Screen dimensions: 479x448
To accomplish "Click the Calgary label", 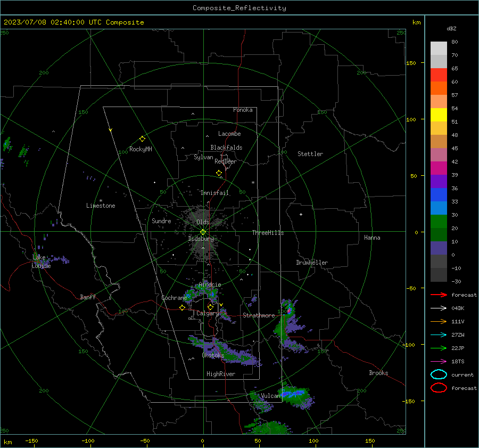I will [x=208, y=313].
